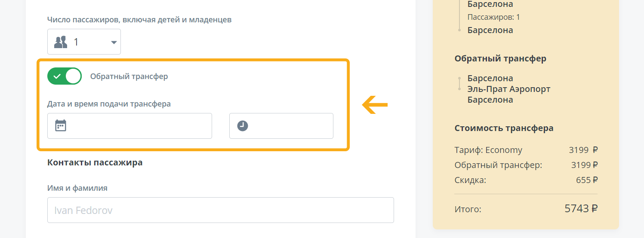Click the Обратный трансфер label text
Viewport: 644px width, 238px height.
(129, 76)
